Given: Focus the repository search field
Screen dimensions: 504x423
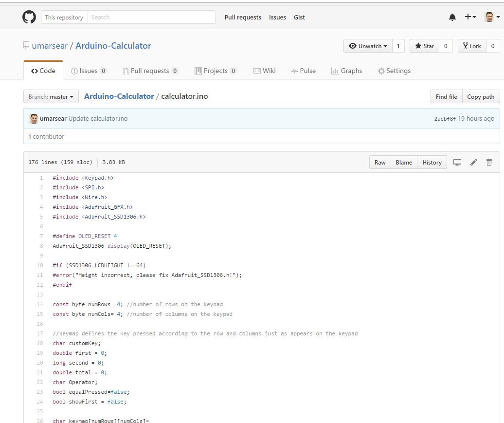Looking at the screenshot, I should tap(151, 18).
